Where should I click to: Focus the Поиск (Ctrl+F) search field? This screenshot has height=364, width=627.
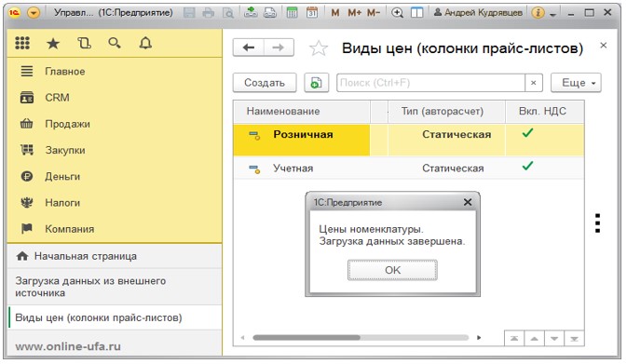[x=431, y=83]
